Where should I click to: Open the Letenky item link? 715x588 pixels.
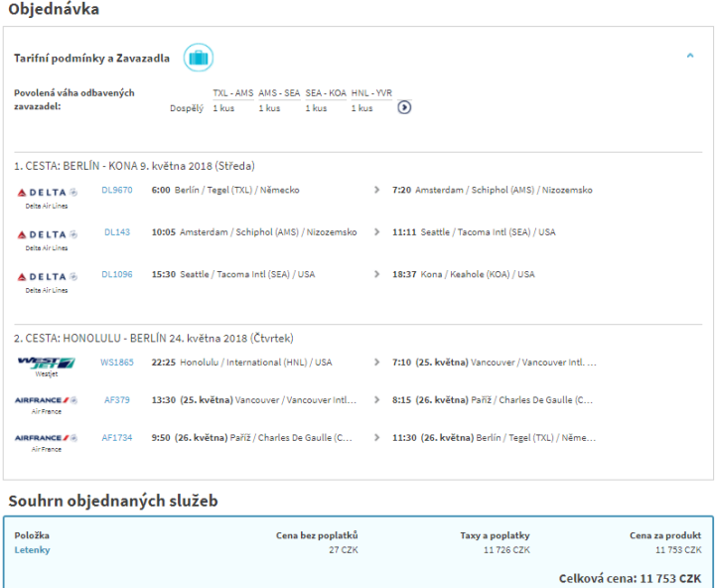(x=32, y=549)
